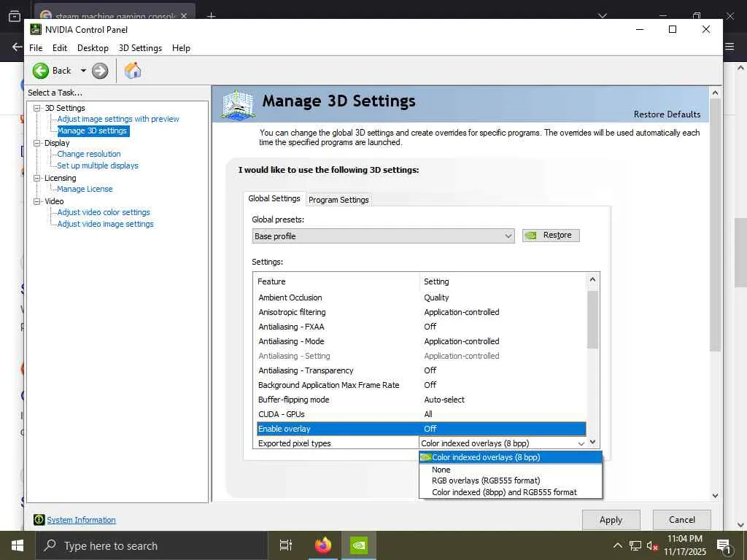Open the Desktop menu
747x560 pixels.
point(93,48)
